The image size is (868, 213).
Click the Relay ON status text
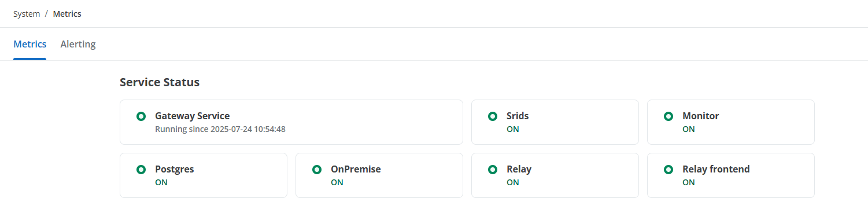513,182
